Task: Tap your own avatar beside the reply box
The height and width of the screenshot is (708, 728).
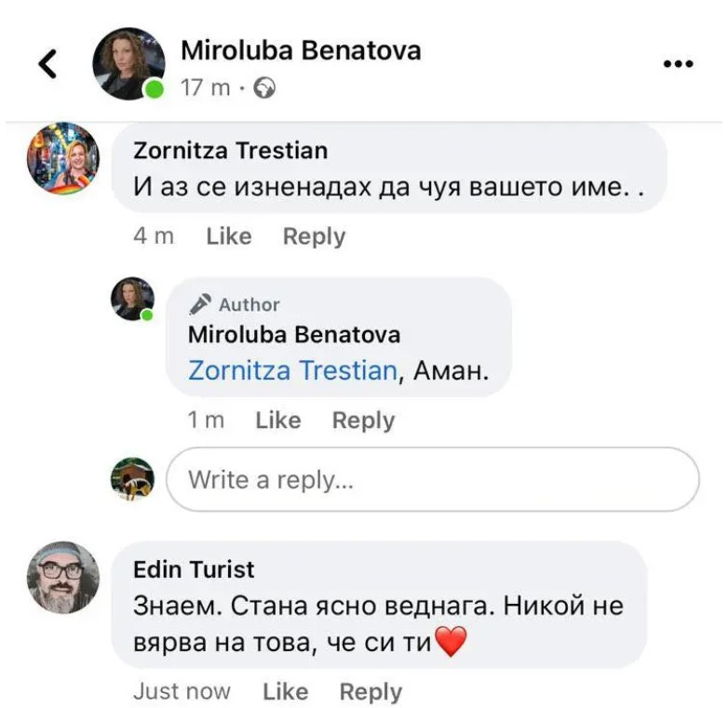Action: point(132,478)
